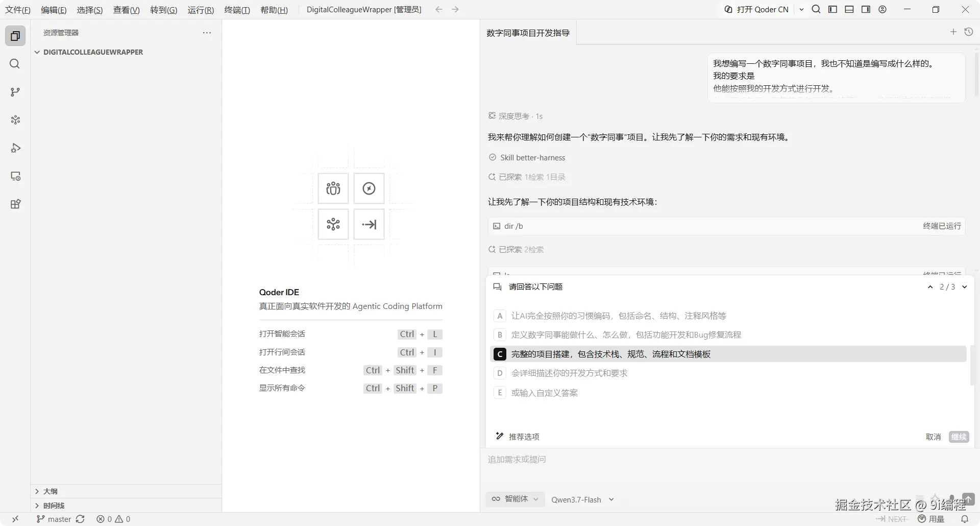Click the 已探索 2检索 entry
Screen dimensions: 980x526
pyautogui.click(x=516, y=250)
